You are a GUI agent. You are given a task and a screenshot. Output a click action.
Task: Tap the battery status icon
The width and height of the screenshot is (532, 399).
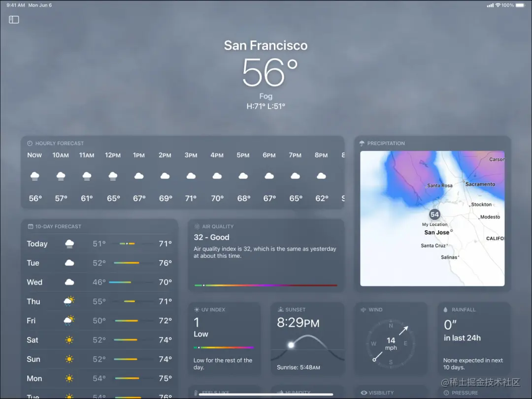coord(520,5)
